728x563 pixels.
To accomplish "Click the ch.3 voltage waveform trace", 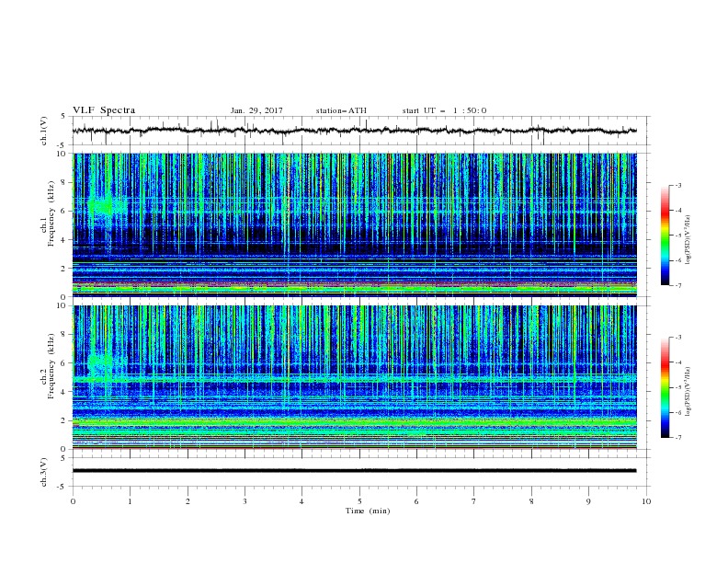I will click(354, 471).
